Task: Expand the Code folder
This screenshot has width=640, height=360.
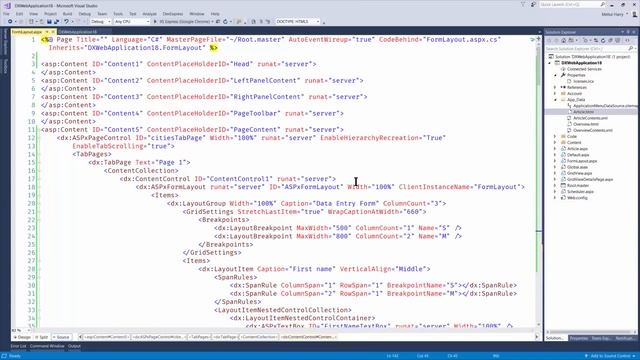Action: [x=555, y=136]
